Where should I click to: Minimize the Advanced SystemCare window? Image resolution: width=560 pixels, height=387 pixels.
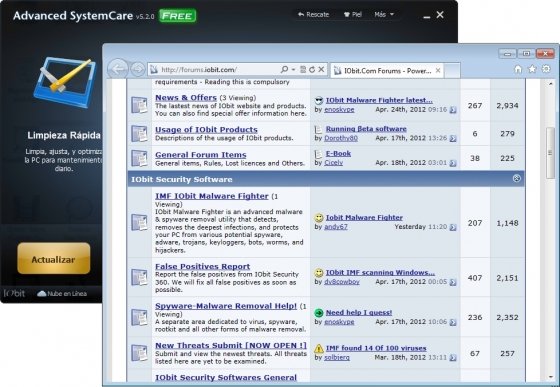pyautogui.click(x=426, y=16)
